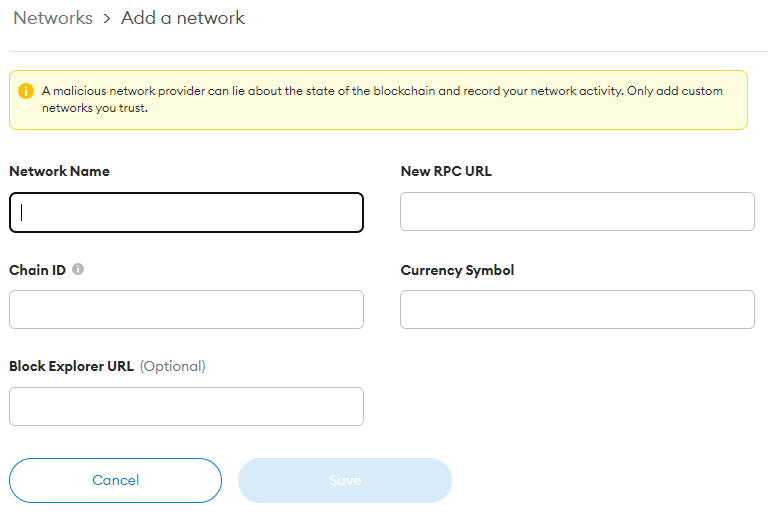Click the Network Name label

click(59, 171)
